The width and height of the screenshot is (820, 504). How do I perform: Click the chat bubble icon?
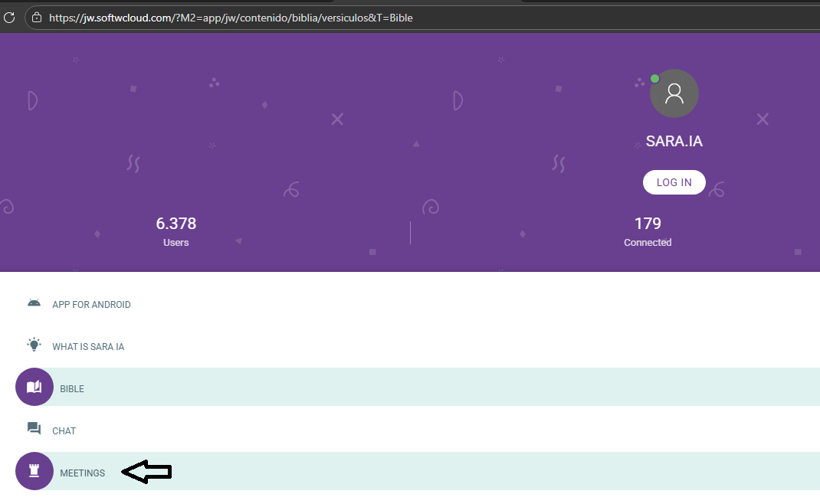[34, 429]
